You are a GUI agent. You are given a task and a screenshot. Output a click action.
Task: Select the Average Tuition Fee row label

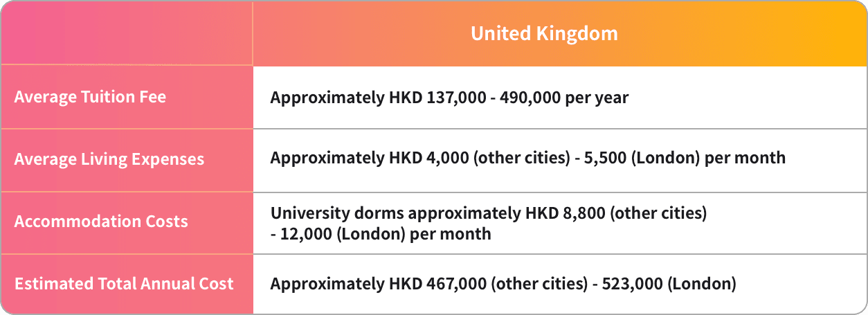tap(90, 97)
